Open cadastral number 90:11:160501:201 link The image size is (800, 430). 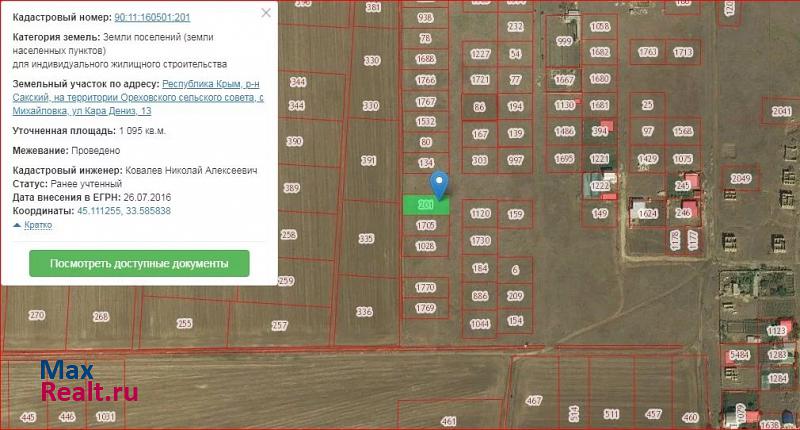[x=152, y=17]
